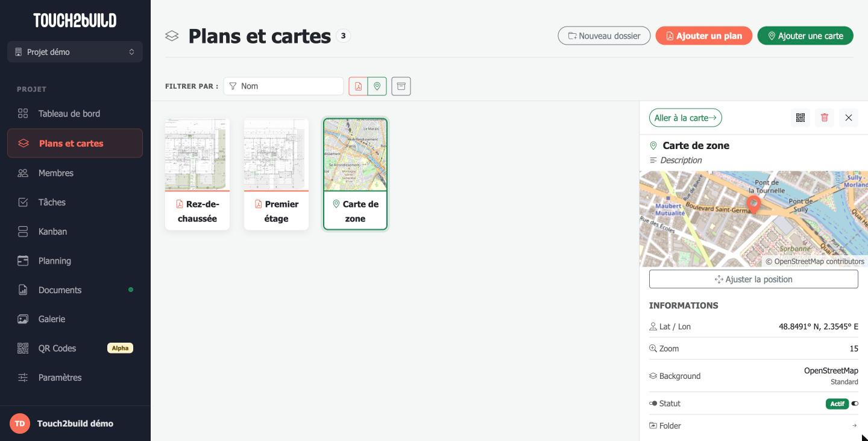
Task: Click the Nouveau dossier button
Action: [x=604, y=36]
